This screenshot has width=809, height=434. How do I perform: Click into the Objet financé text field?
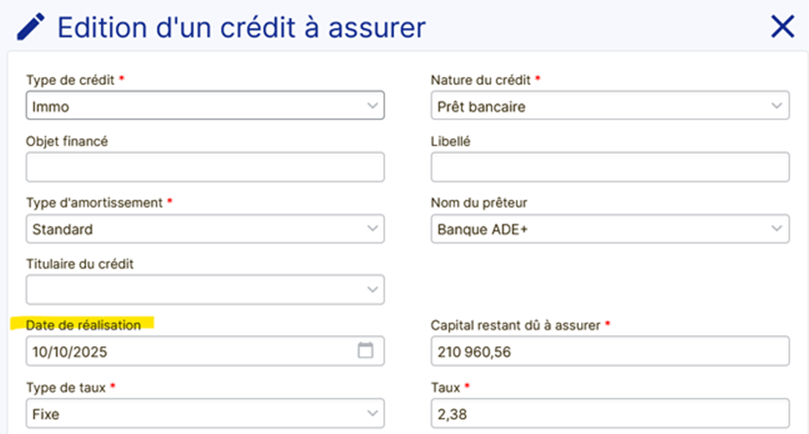coord(204,167)
